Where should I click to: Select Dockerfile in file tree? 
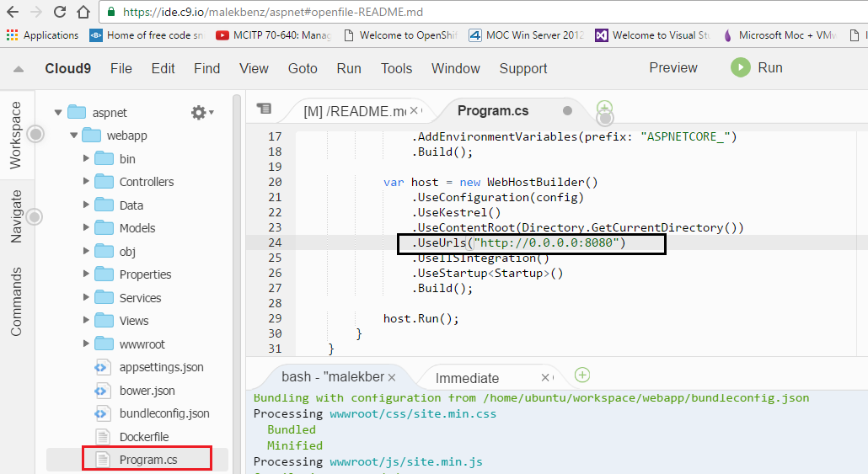[144, 437]
